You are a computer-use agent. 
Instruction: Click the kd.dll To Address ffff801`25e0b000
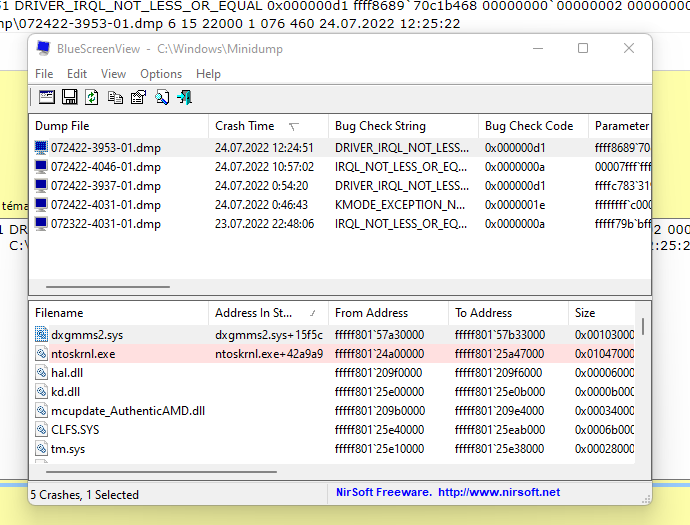tap(500, 391)
